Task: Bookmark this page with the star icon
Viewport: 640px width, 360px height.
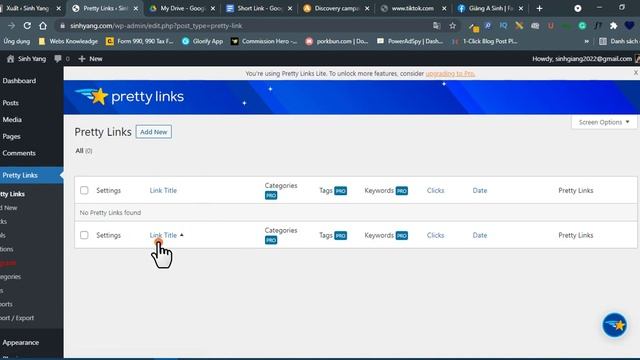Action: pos(453,26)
